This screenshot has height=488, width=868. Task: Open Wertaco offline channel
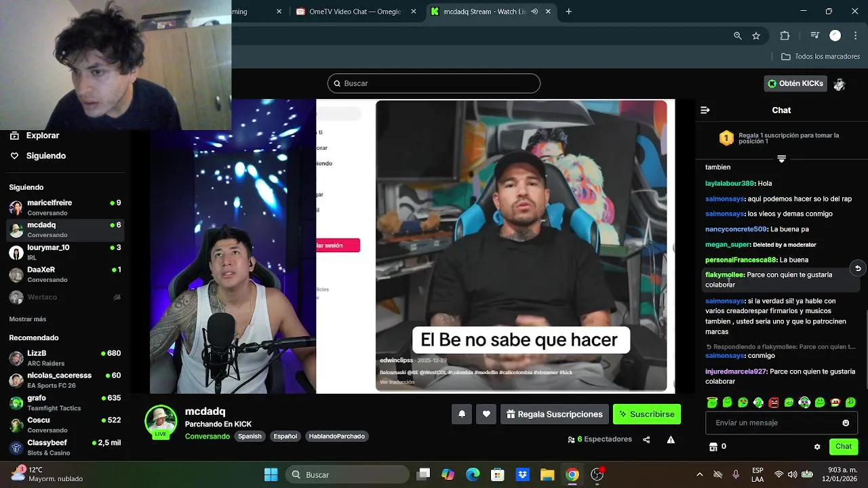(65, 297)
